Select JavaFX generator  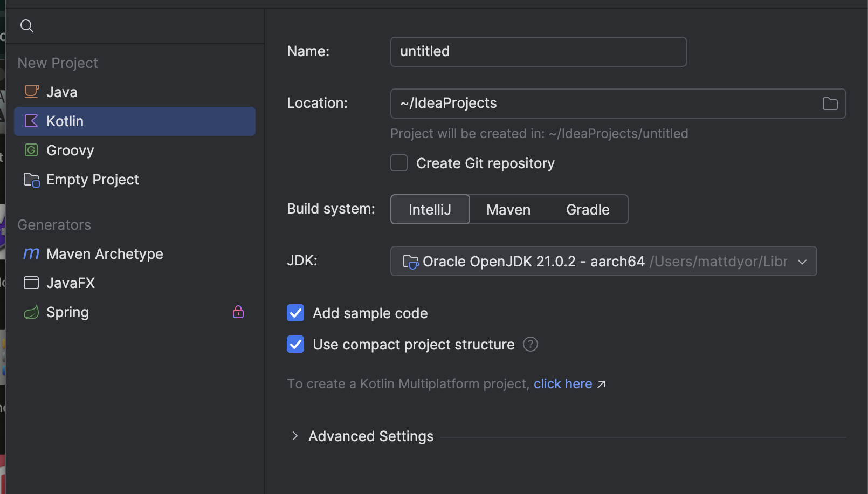point(135,283)
